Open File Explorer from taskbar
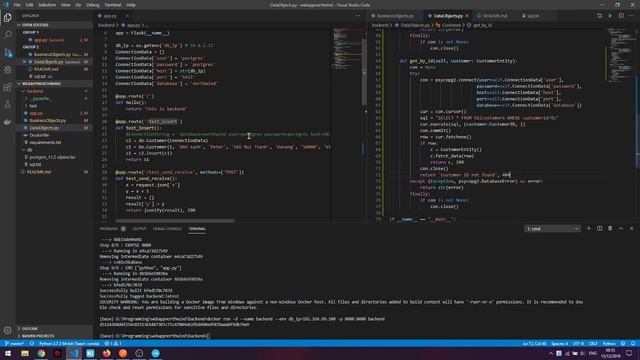 click(25, 353)
